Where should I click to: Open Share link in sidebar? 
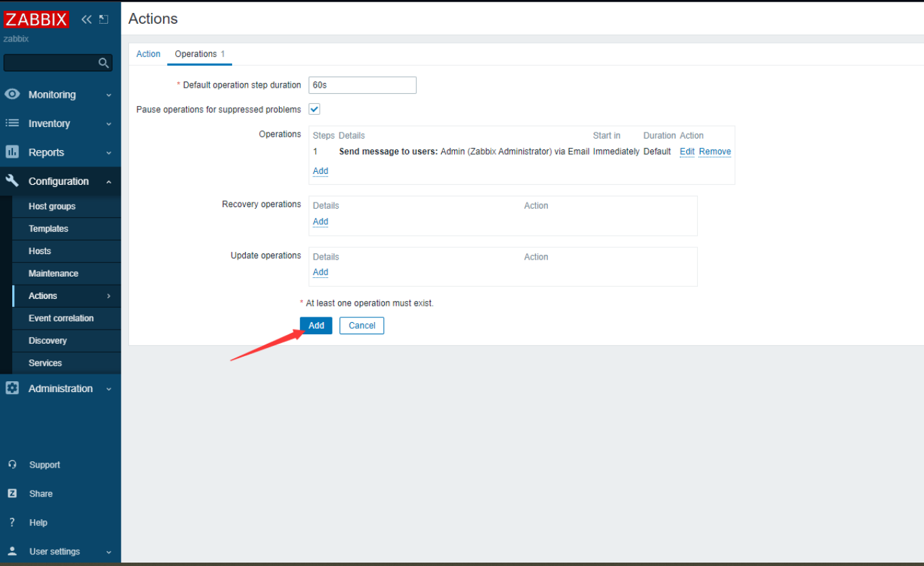tap(41, 493)
